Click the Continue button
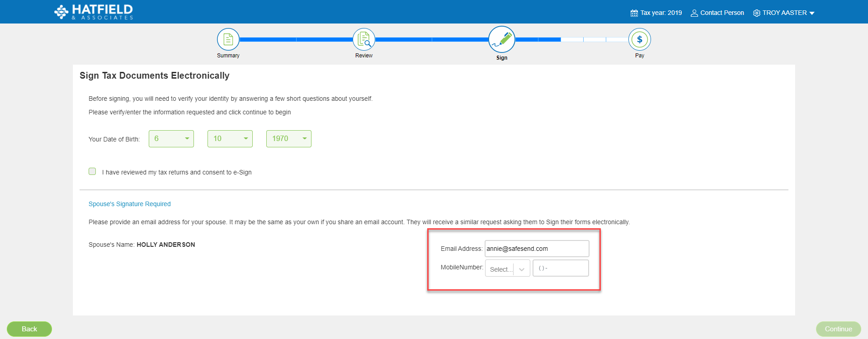 click(838, 329)
